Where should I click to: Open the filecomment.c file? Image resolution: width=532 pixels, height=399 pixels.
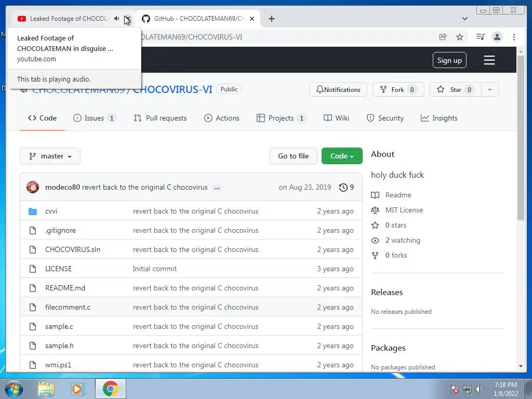(x=68, y=307)
